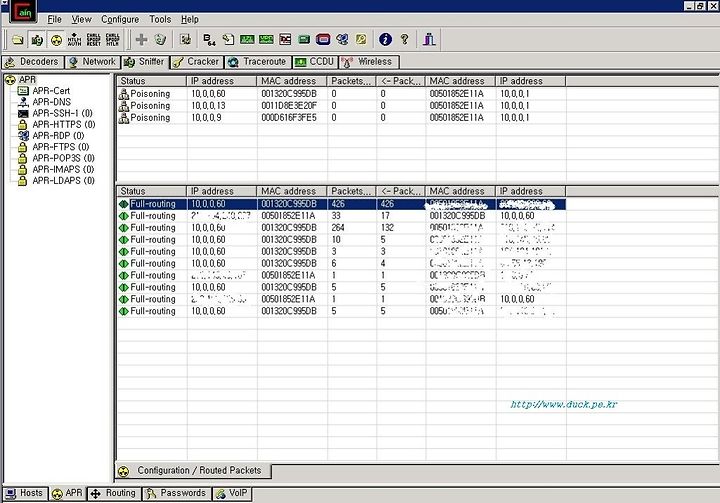Click the first green decoder chip icon
The width and height of the screenshot is (720, 503).
(247, 40)
